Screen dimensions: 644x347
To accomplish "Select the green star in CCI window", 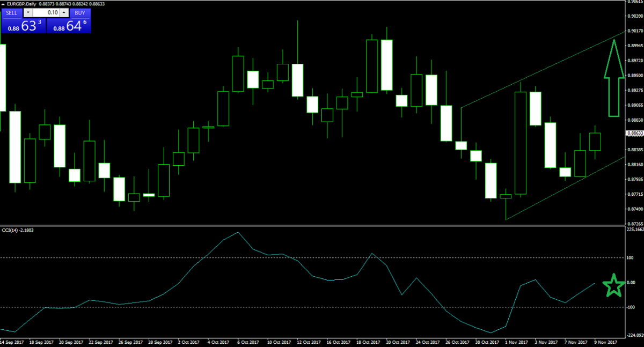I will [x=614, y=286].
